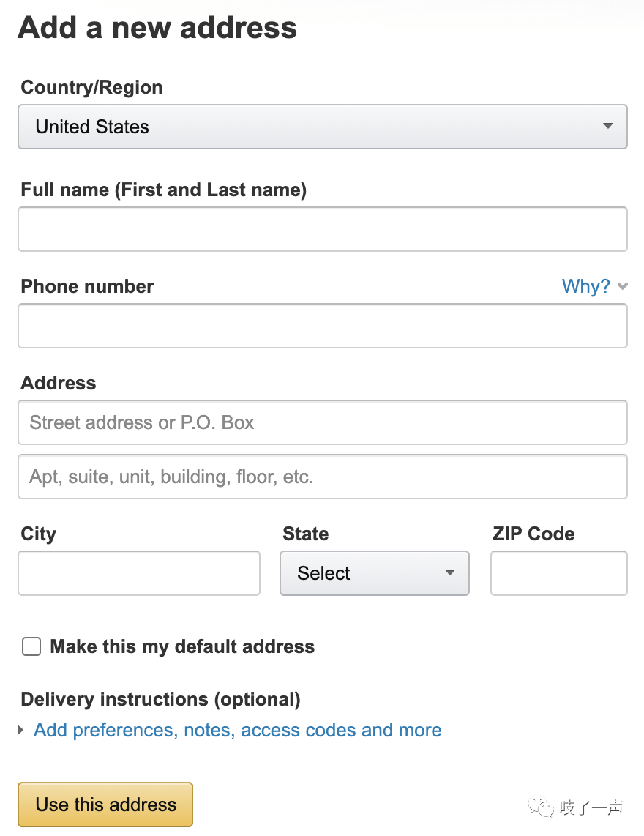Click the Delivery instructions (optional) heading

coord(160,699)
